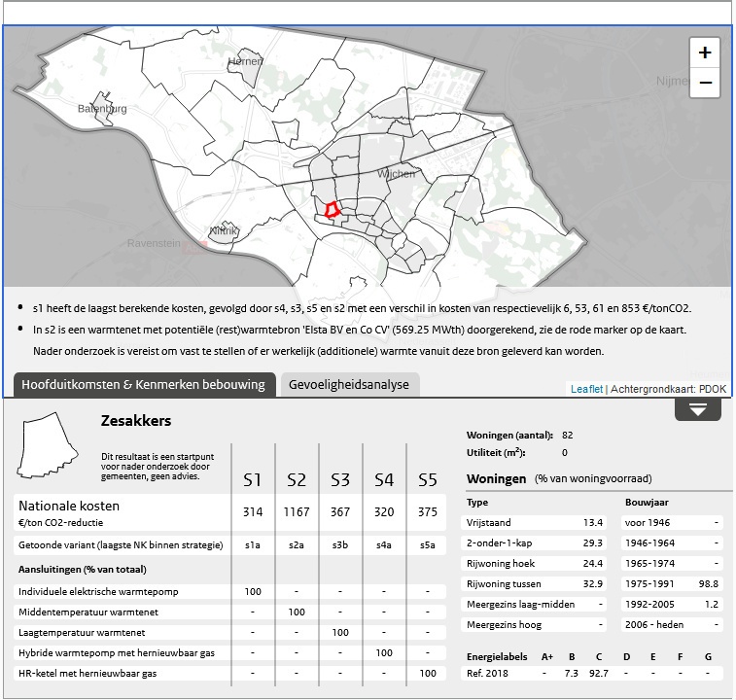Click the national cost value 375
The height and width of the screenshot is (700, 736).
pos(428,511)
